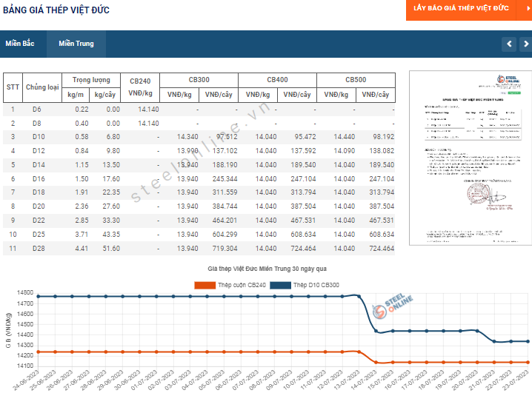Click the 23-07-2023 blue data point
This screenshot has height=393, width=532.
528,341
